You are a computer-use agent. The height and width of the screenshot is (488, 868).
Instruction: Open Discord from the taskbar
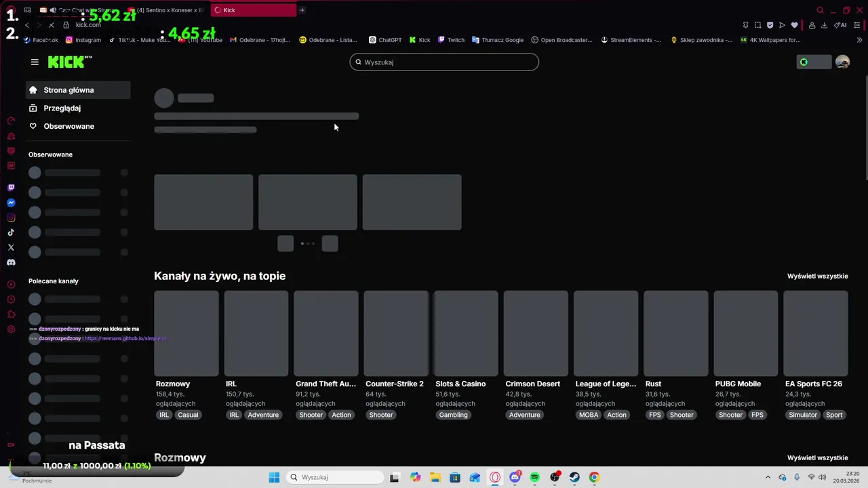515,477
